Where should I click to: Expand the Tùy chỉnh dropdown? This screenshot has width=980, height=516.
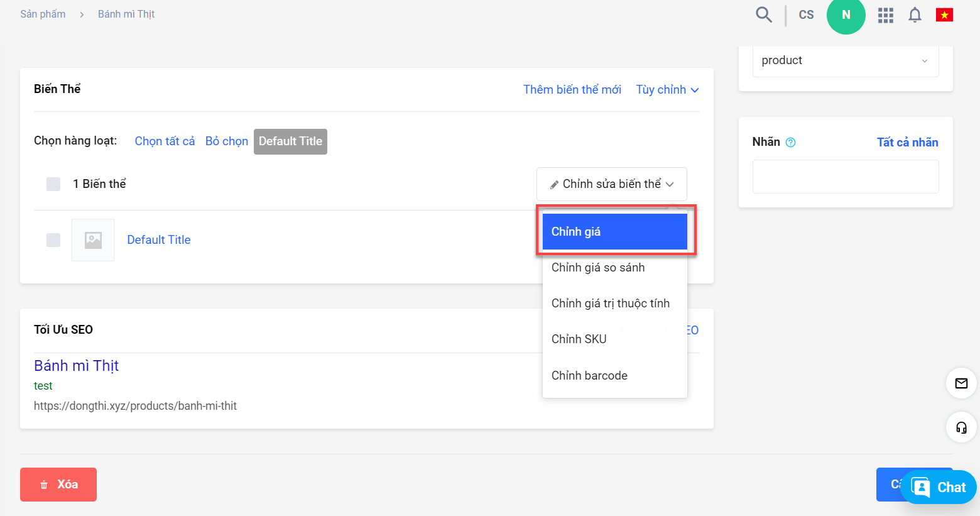coord(667,90)
